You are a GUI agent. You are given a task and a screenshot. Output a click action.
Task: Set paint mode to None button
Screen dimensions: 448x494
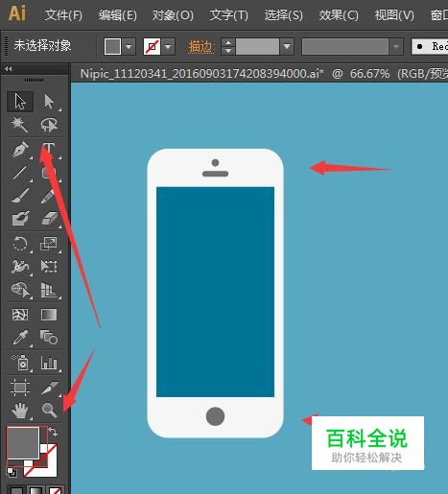coord(55,490)
